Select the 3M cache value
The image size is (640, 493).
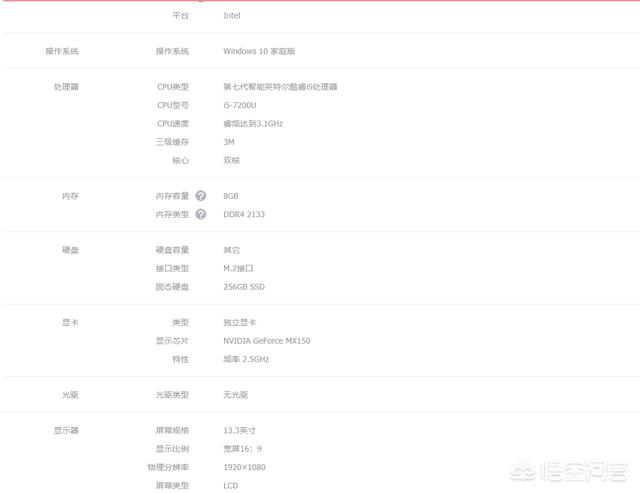tap(229, 142)
